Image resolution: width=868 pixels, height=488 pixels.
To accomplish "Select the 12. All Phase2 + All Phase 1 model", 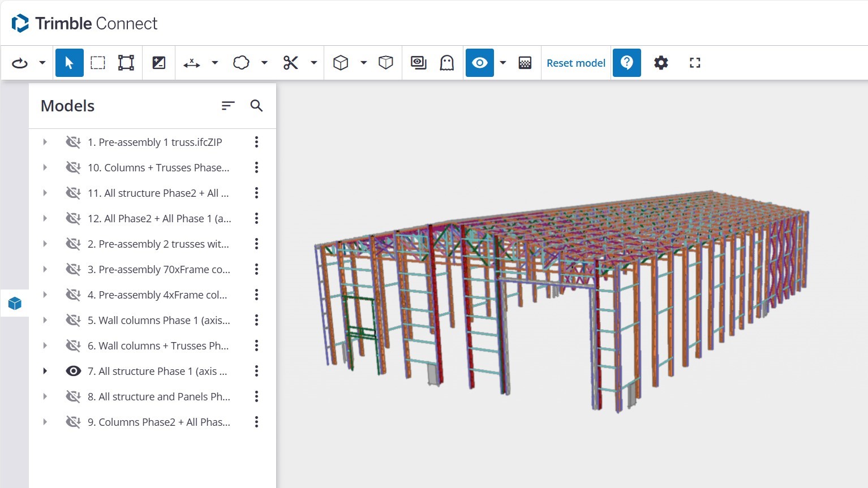I will (x=159, y=218).
